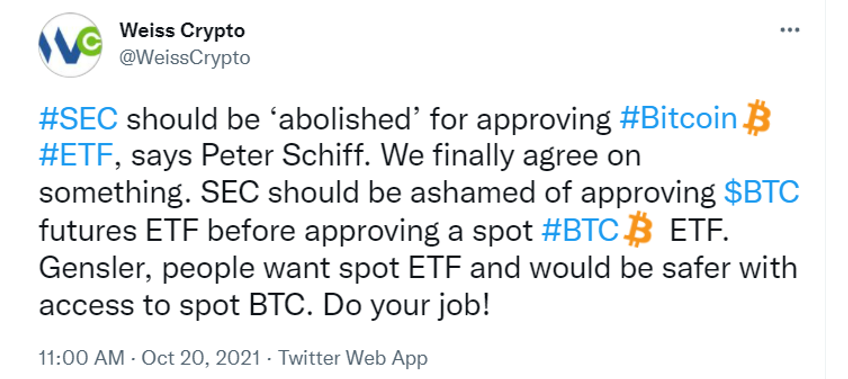The height and width of the screenshot is (379, 848).
Task: Click the Bitcoin emoji after #Bitcoin hashtag
Action: coord(757,119)
